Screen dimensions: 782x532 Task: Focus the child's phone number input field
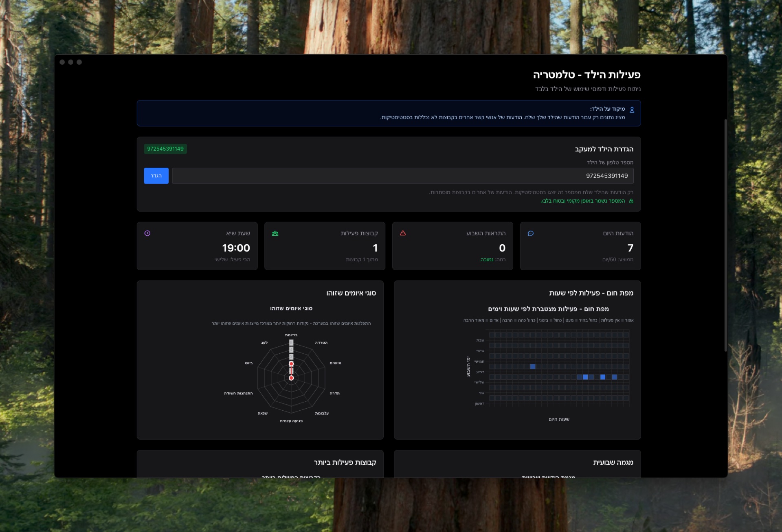coord(402,176)
